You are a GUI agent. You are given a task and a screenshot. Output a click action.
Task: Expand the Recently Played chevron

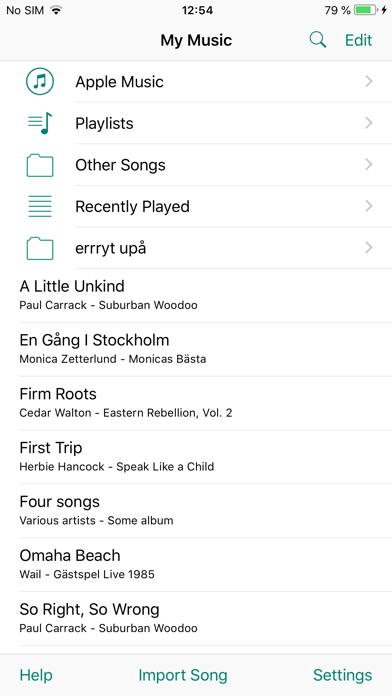(x=368, y=206)
